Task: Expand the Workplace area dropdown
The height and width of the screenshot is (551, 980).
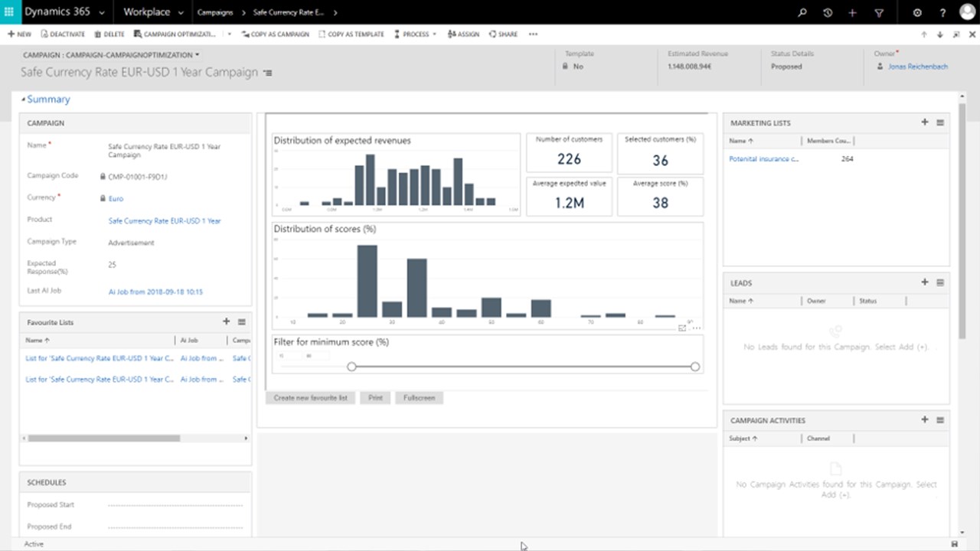Action: [180, 13]
